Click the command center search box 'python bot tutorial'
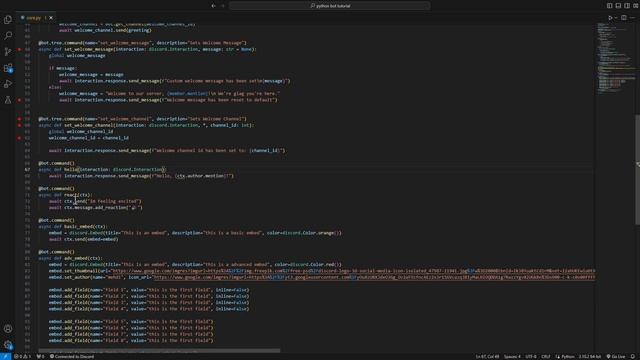Screen dimensions: 640x360 coord(330,6)
